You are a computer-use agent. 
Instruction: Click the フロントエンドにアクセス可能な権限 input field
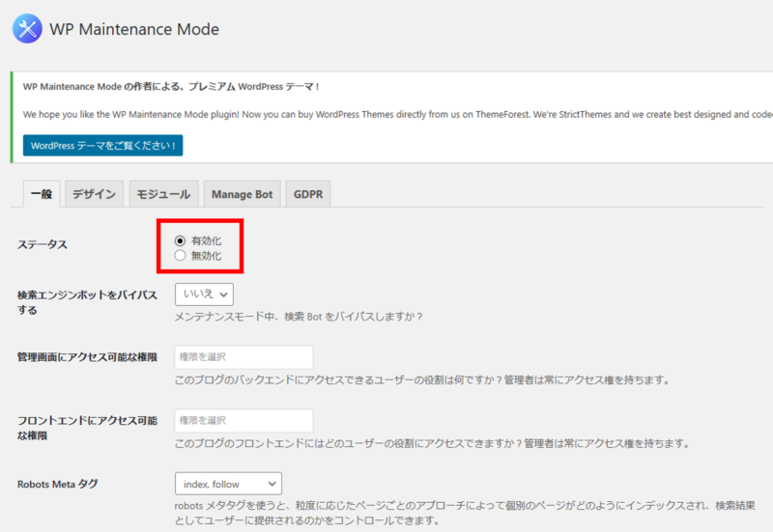pyautogui.click(x=244, y=421)
